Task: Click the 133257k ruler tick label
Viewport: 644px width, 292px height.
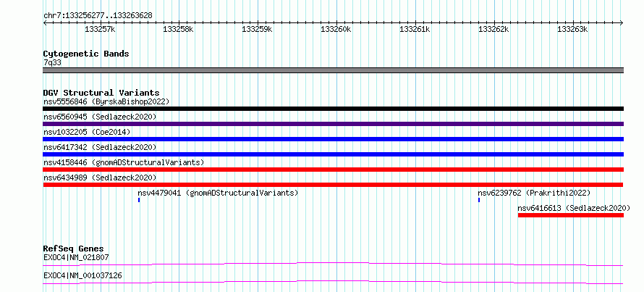Action: click(x=100, y=29)
